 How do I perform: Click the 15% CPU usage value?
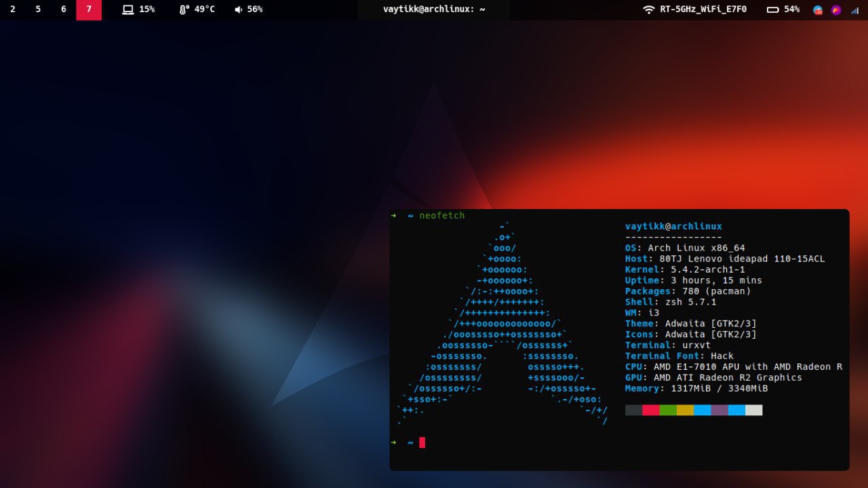[146, 10]
